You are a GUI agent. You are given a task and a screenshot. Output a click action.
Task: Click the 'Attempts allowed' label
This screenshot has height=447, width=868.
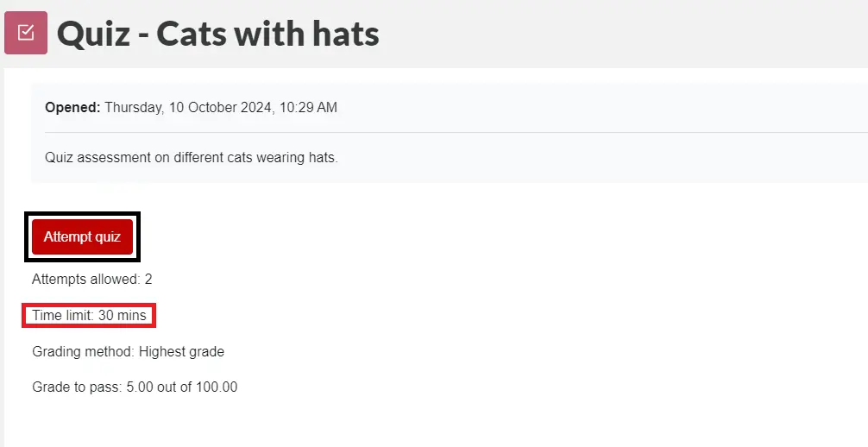point(85,280)
